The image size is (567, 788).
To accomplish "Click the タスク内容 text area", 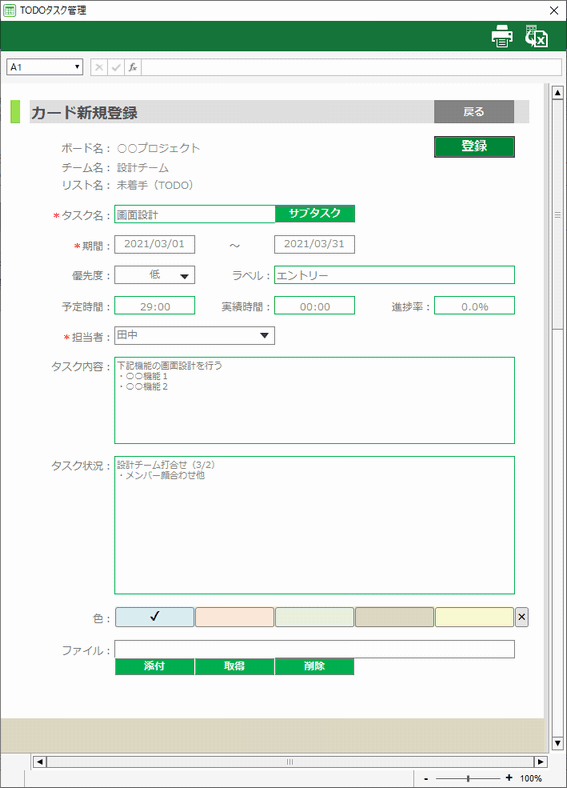I will [x=315, y=401].
